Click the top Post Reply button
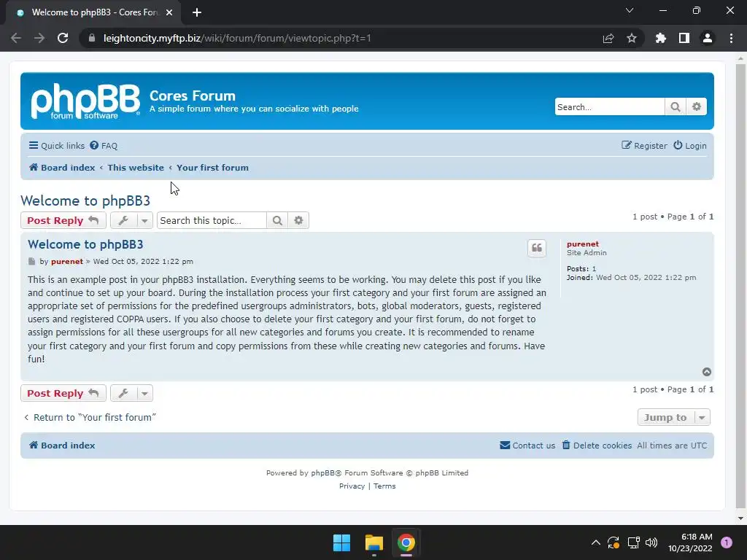The height and width of the screenshot is (560, 747). click(x=63, y=220)
